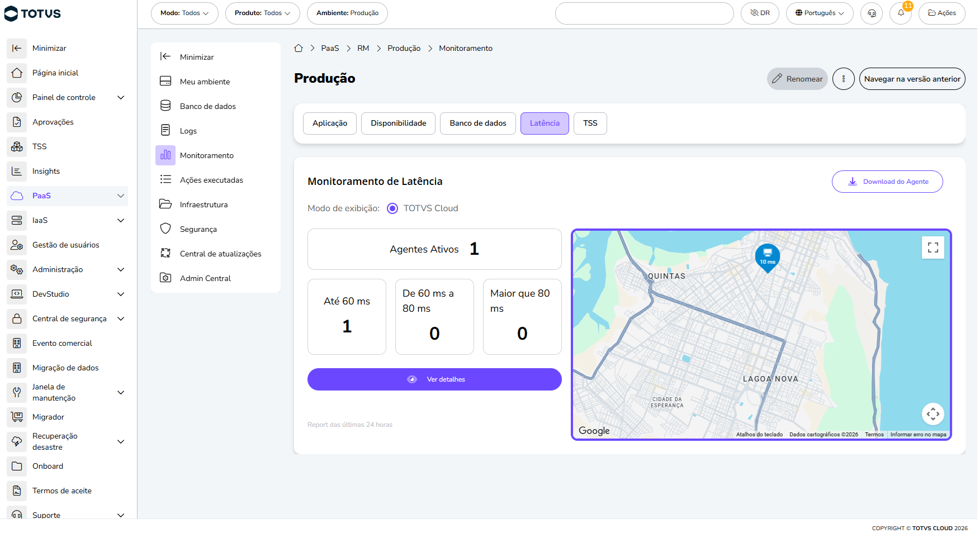980x538 pixels.
Task: Open the Insights chart icon
Action: [x=17, y=171]
